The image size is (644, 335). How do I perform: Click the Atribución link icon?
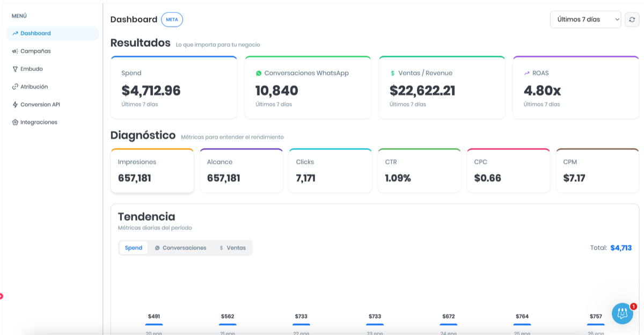coord(15,86)
